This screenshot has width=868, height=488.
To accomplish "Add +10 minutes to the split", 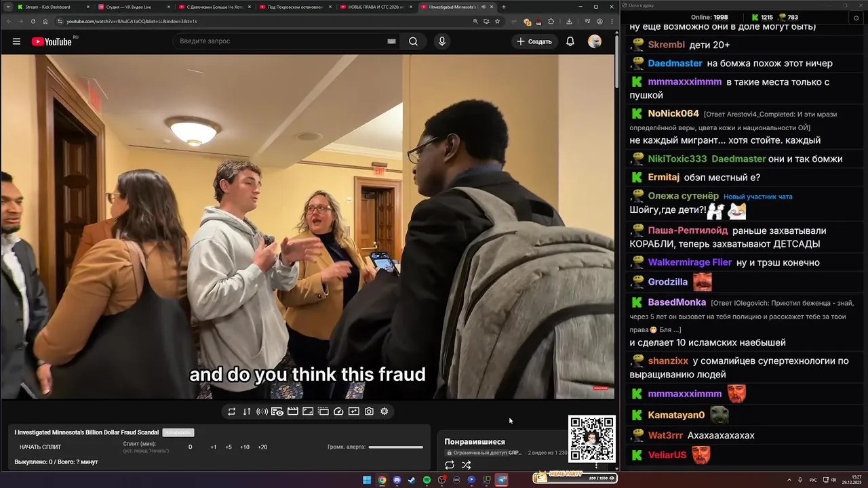I will pos(245,447).
